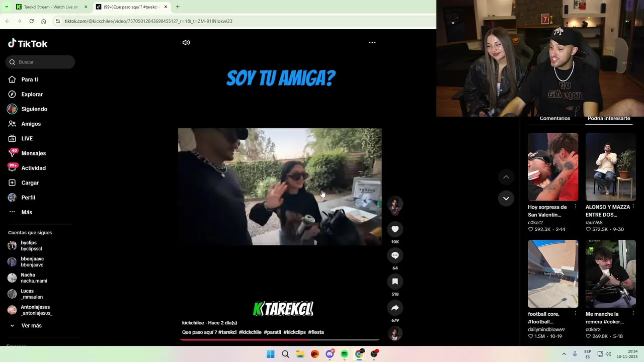The height and width of the screenshot is (362, 644).
Task: Open the browser tab search dropdown
Action: pos(7,7)
